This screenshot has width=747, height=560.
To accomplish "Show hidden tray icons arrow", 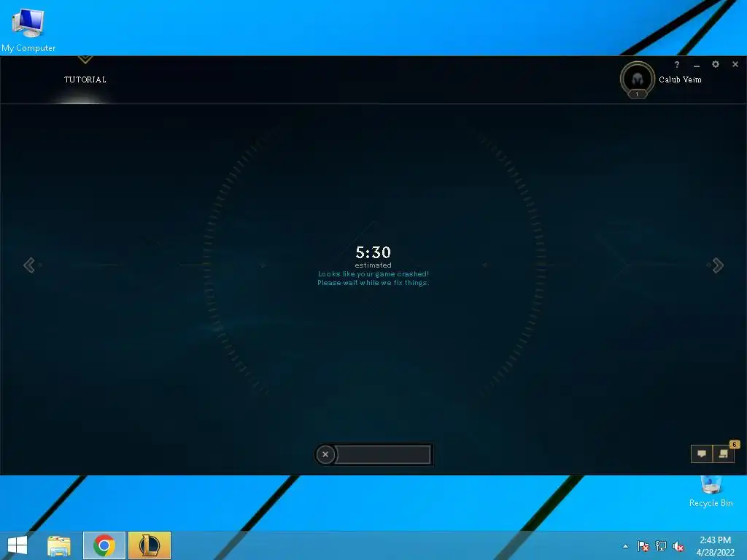I will click(625, 546).
